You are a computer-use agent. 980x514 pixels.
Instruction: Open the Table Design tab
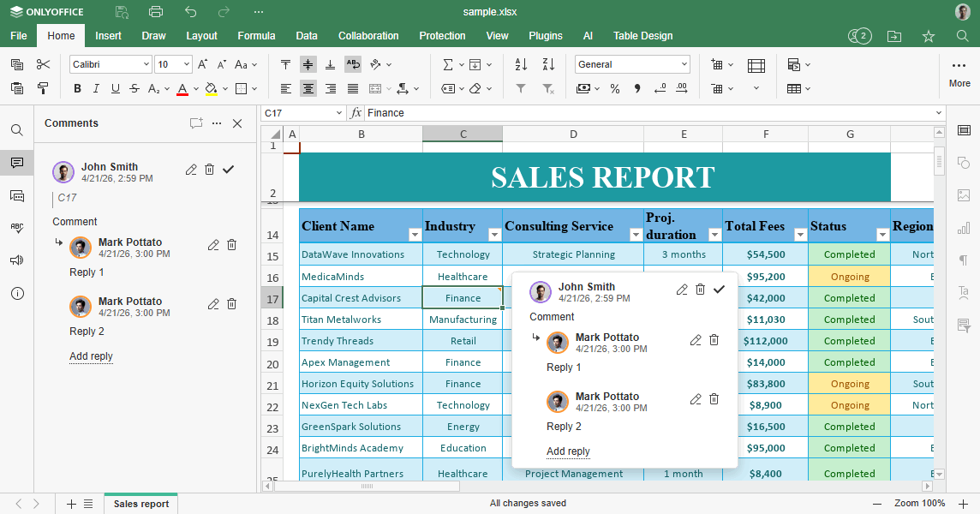coord(642,36)
